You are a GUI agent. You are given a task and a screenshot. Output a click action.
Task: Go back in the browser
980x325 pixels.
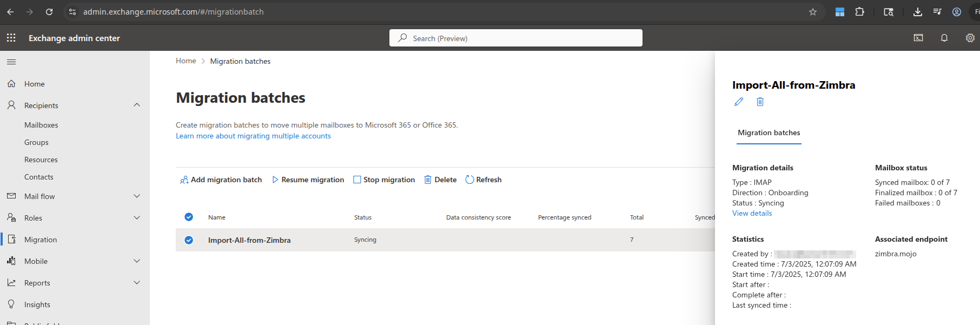(x=10, y=12)
